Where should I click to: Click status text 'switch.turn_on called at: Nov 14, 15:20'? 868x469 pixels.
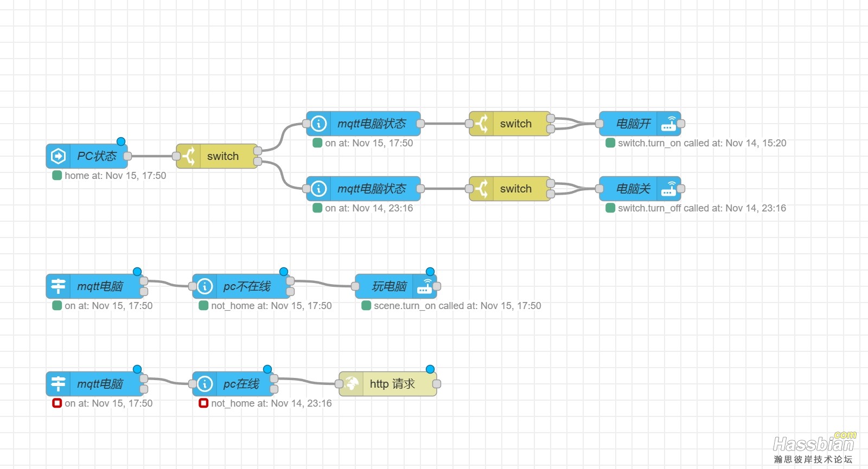click(x=702, y=143)
